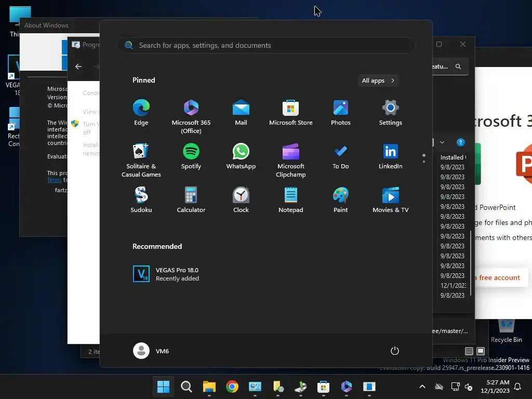Launch Notepad from pinned apps

click(x=291, y=200)
